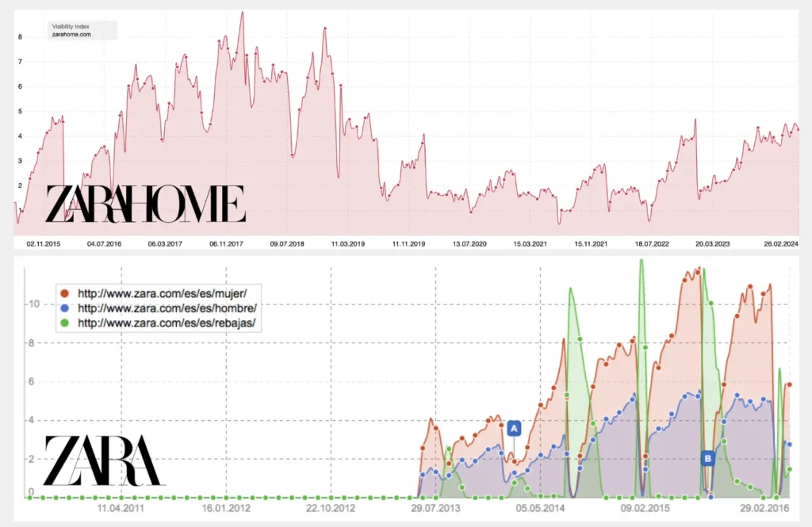Screen dimensions: 812x527
Task: Click the 11.03.2019 date label
Action: click(x=348, y=244)
